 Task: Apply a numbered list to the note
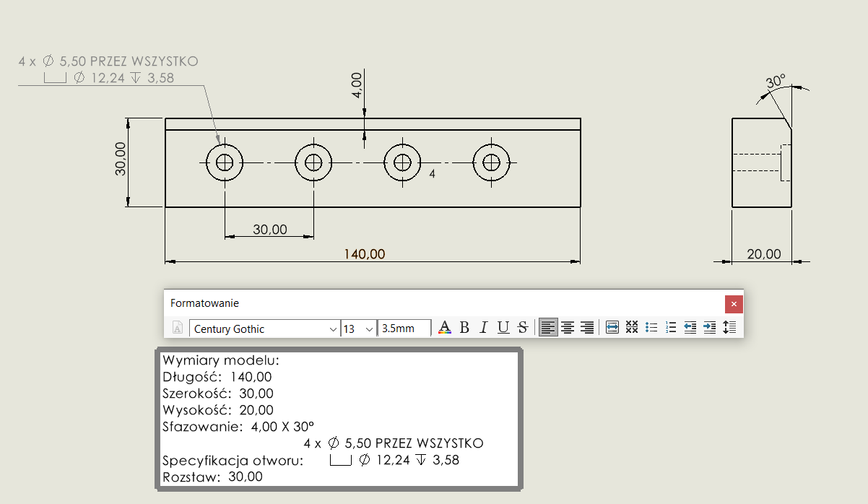671,328
